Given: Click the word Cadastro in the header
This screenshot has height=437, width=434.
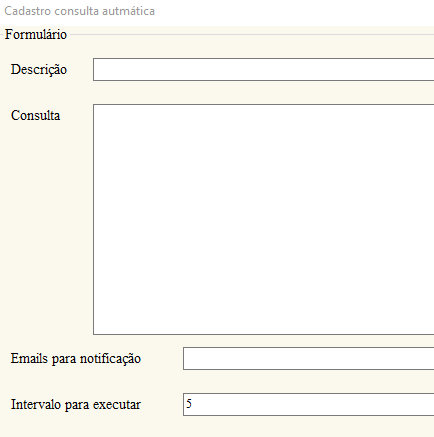Looking at the screenshot, I should [x=27, y=11].
